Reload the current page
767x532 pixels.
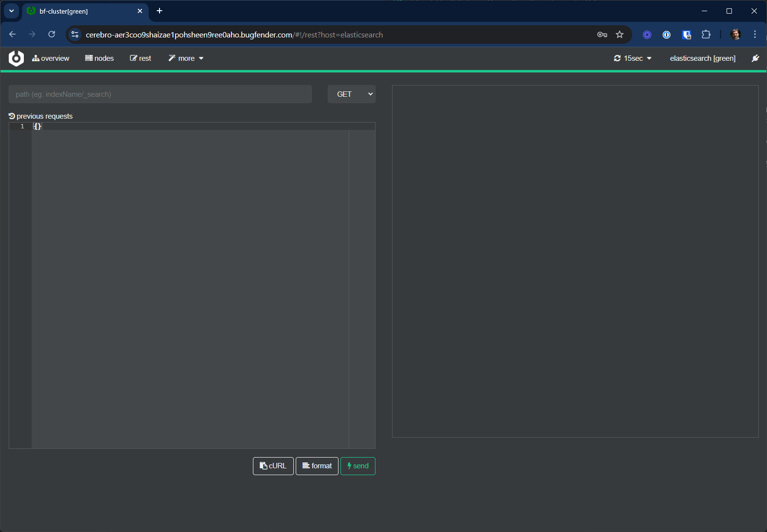pyautogui.click(x=52, y=35)
